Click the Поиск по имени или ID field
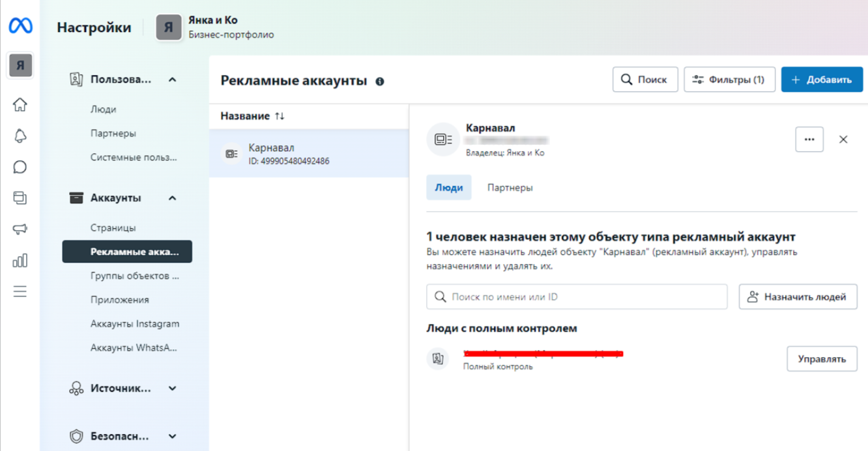The image size is (868, 451). pos(580,297)
